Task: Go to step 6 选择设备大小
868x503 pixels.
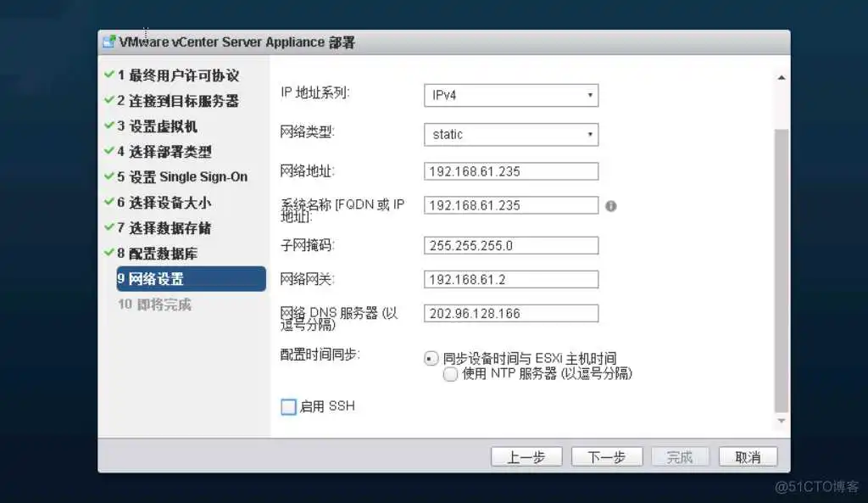Action: coord(164,203)
